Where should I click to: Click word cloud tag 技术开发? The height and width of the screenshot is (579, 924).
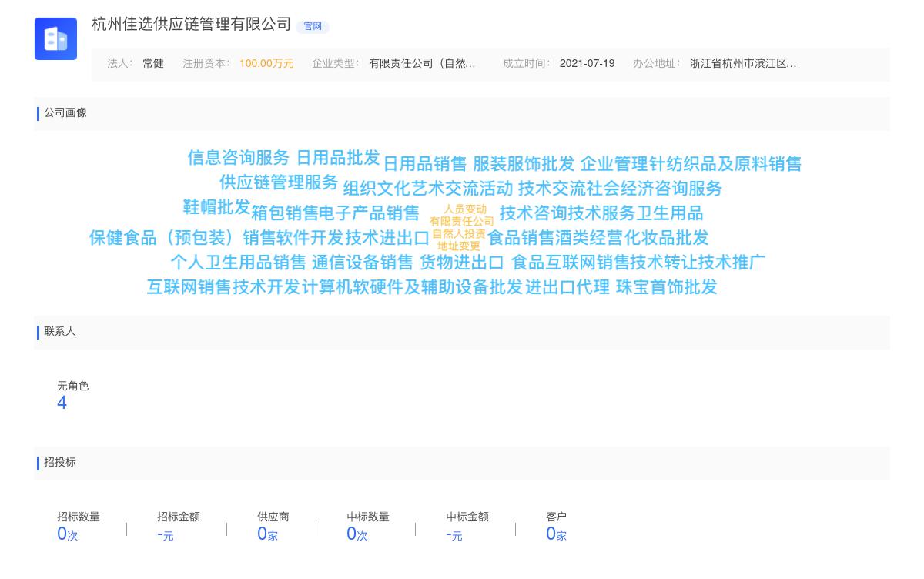266,287
